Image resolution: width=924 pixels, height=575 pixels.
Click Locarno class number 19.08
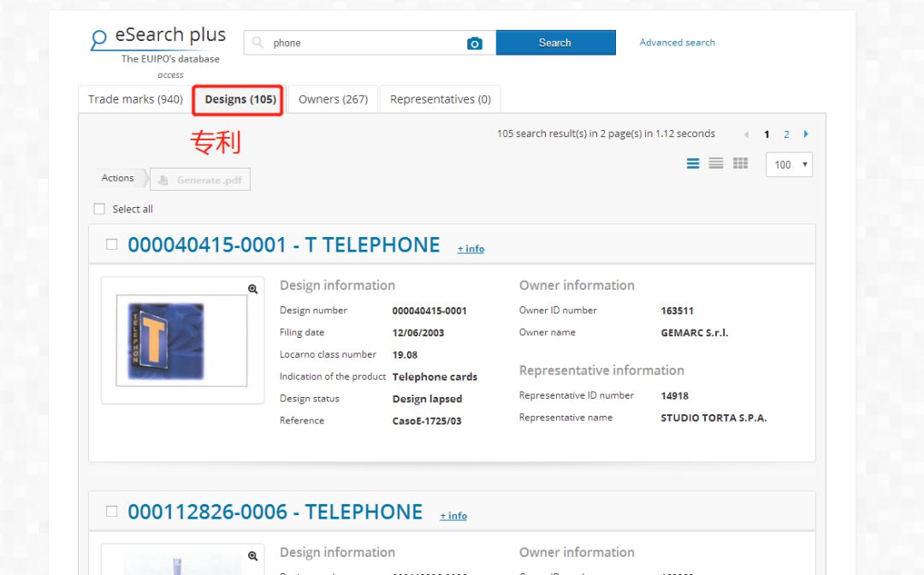(x=405, y=354)
